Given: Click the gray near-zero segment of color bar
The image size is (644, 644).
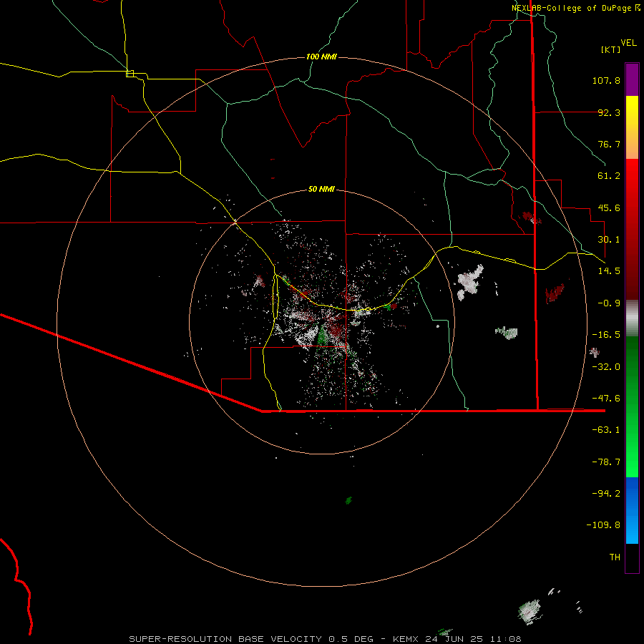Looking at the screenshot, I should [x=632, y=318].
